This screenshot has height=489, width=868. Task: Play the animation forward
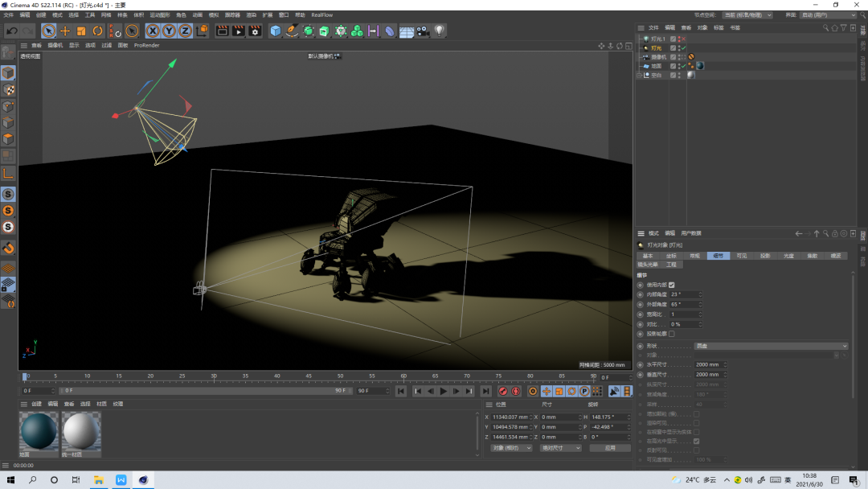coord(444,391)
